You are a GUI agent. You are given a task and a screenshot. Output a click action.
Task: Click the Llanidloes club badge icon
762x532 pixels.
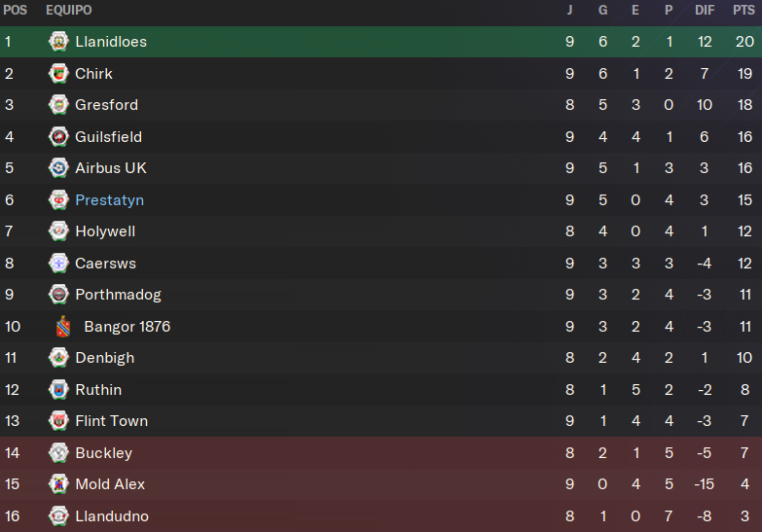click(x=58, y=41)
